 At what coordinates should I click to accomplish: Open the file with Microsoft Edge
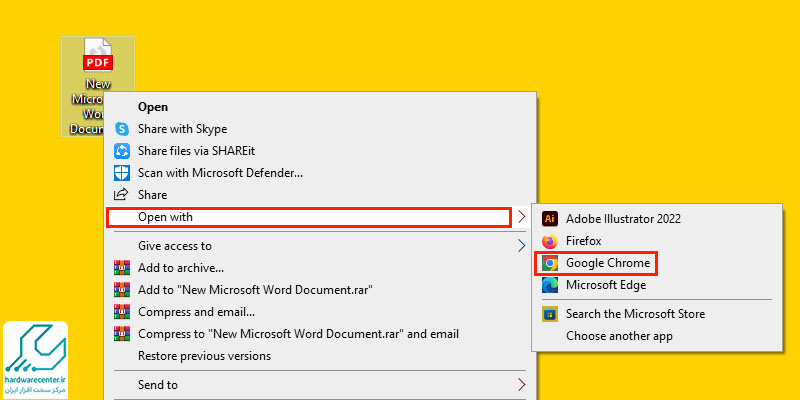pyautogui.click(x=657, y=285)
